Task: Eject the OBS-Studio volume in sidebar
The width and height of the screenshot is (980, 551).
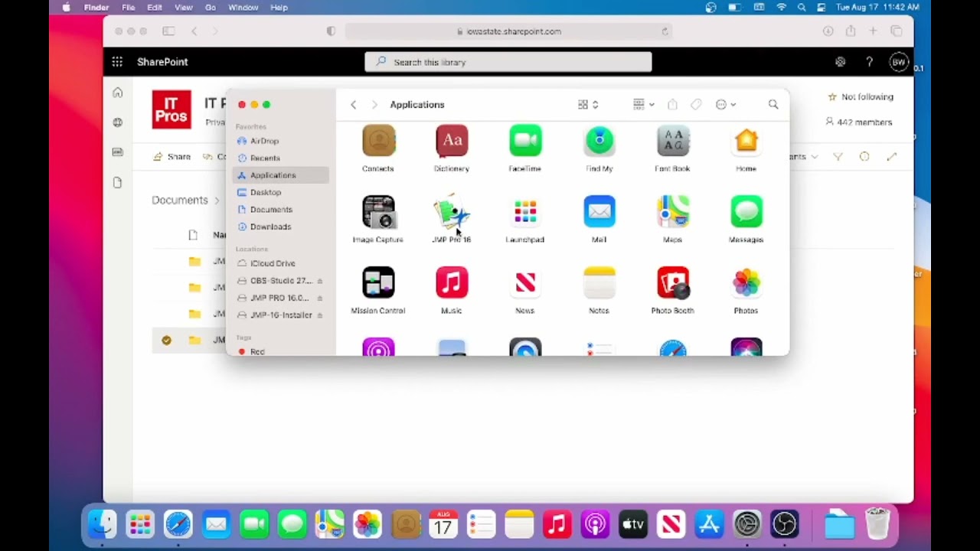Action: pos(319,281)
